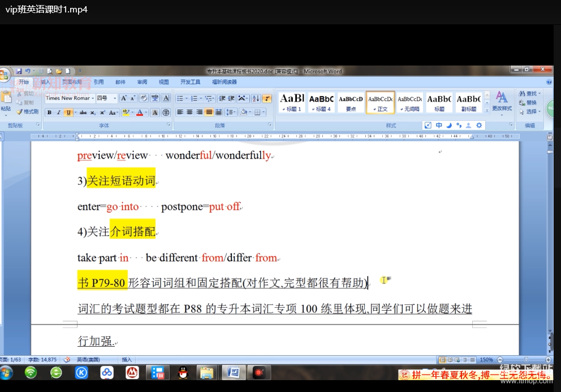
Task: Open Print Preview from Quick Access toolbar
Action: pos(50,71)
